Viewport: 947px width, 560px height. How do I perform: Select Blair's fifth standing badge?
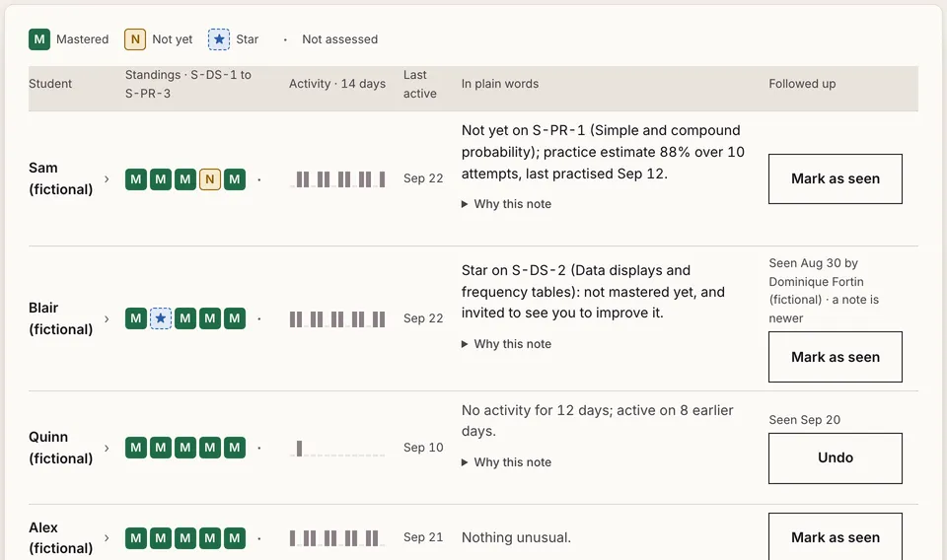(235, 318)
